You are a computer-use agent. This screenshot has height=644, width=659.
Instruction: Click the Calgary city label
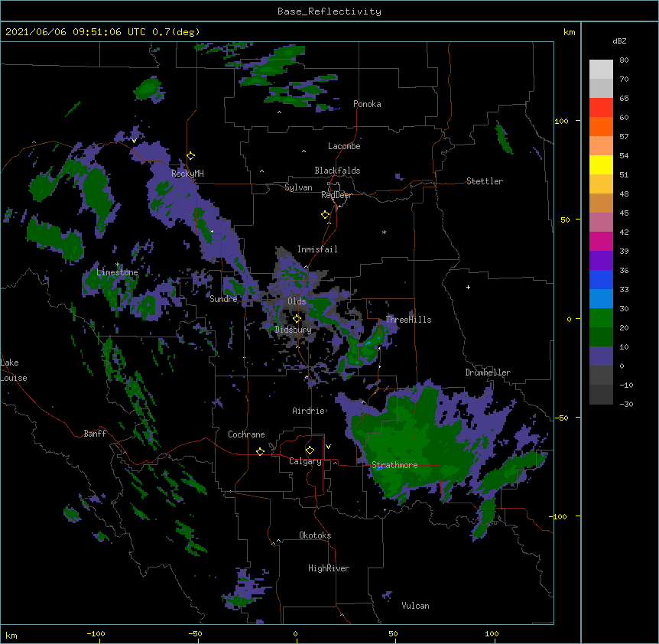(305, 461)
